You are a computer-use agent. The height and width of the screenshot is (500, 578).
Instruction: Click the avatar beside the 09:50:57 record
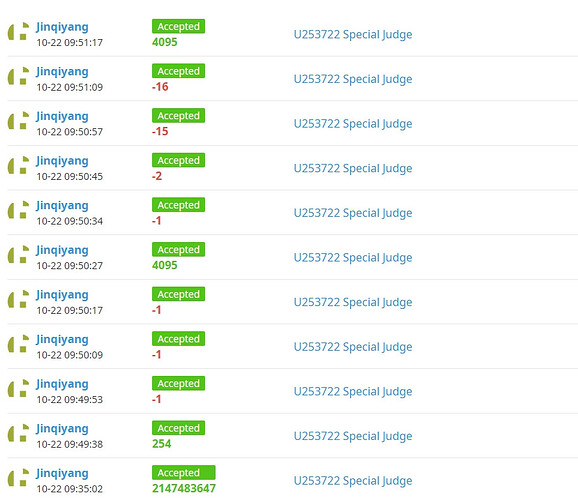[x=18, y=121]
